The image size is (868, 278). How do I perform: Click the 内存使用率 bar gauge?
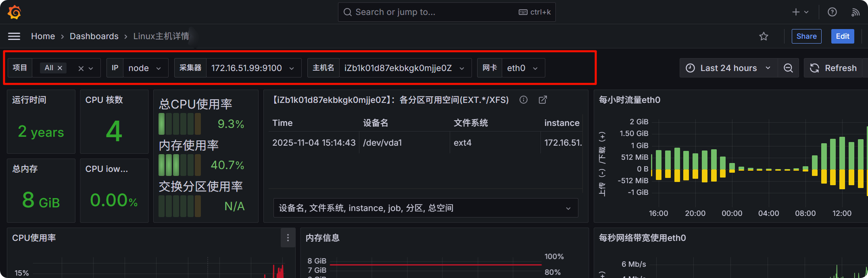coord(180,165)
